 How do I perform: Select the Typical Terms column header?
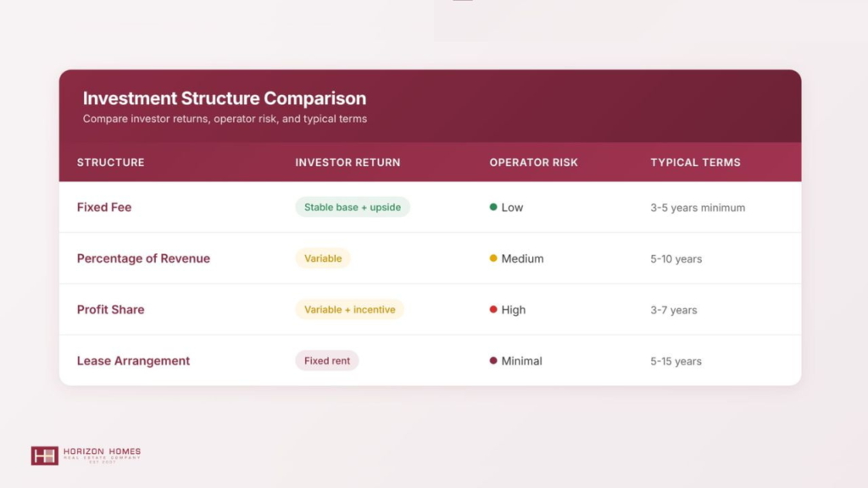point(695,163)
